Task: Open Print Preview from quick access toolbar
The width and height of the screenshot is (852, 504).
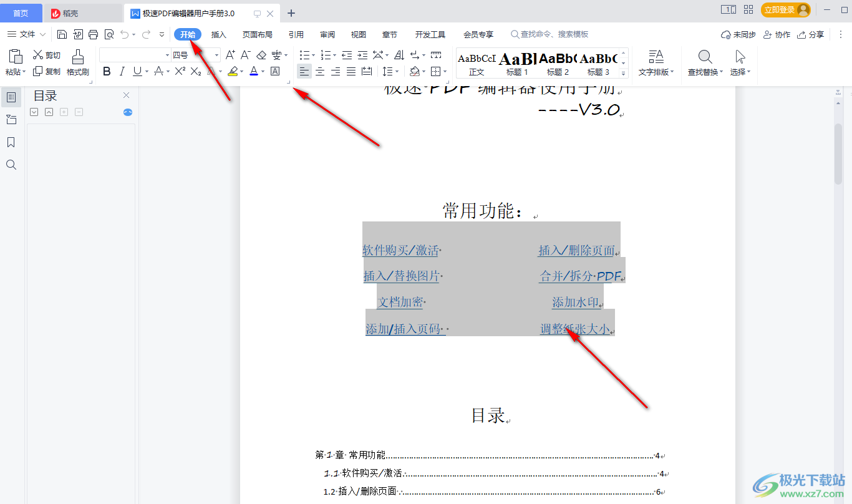Action: pos(109,34)
